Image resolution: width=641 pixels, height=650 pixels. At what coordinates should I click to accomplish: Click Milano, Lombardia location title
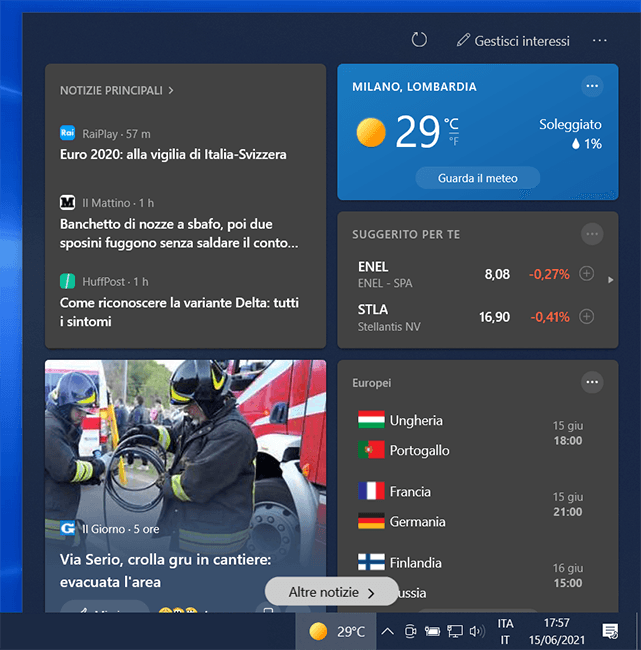[x=414, y=87]
